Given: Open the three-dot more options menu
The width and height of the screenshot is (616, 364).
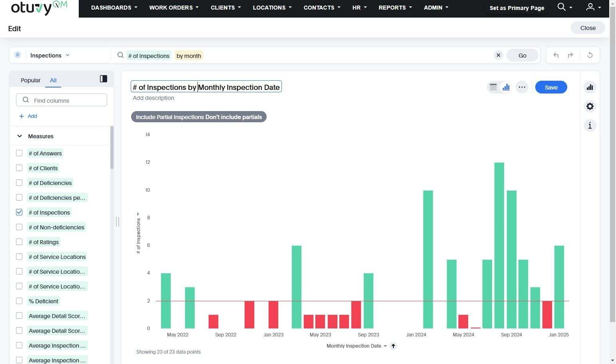Looking at the screenshot, I should point(522,87).
